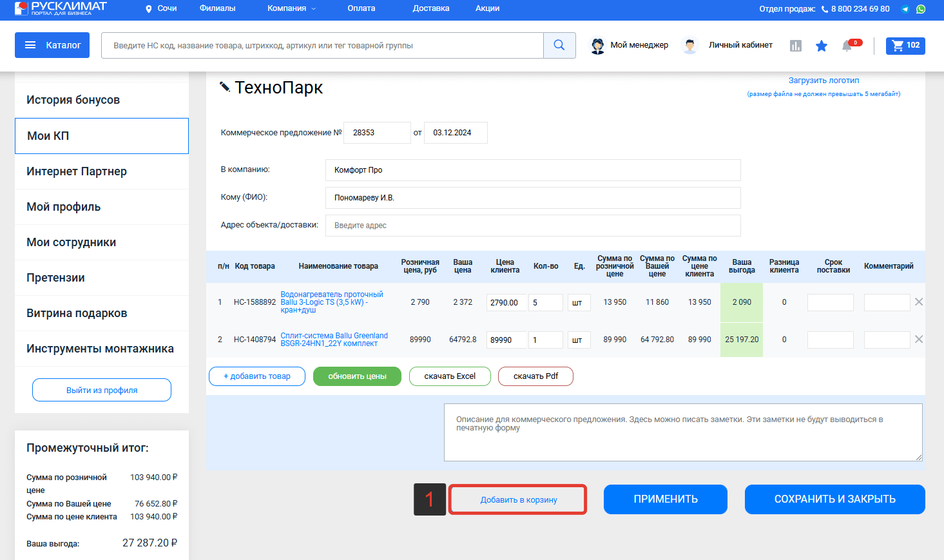Open Инструменты монтажника in sidebar
The image size is (944, 560).
click(x=102, y=349)
